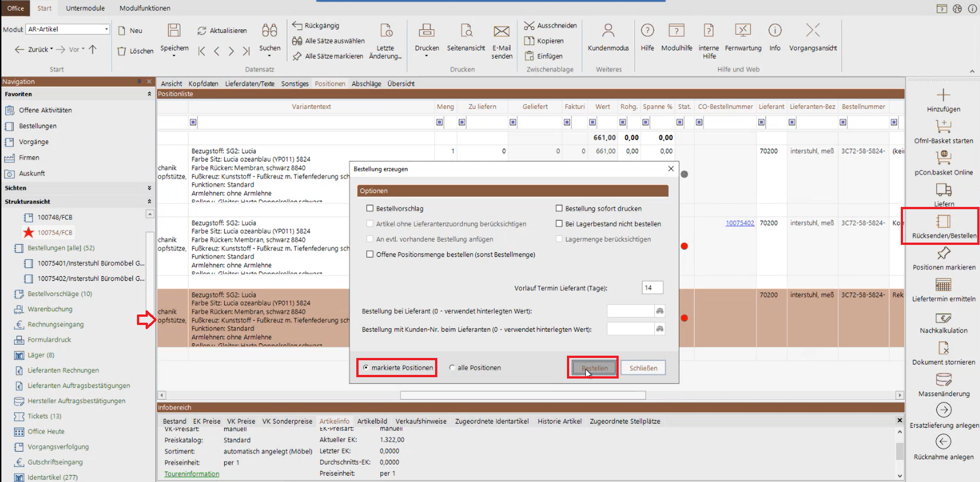
Task: Select the alle Positionen radio button
Action: (x=452, y=368)
